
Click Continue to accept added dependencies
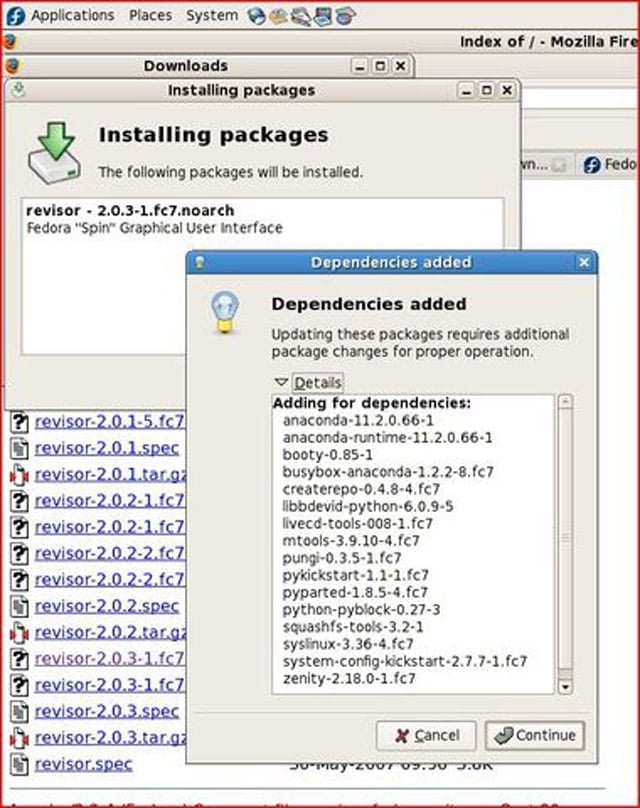point(535,735)
